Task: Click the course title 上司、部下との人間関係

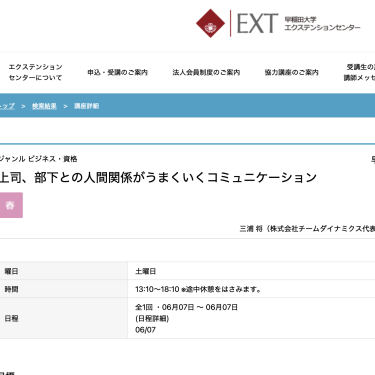Action: (x=158, y=177)
